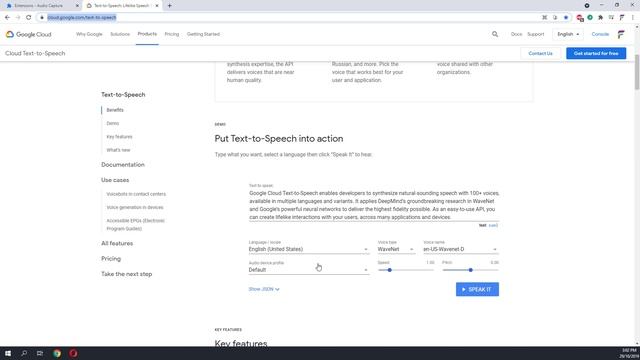The width and height of the screenshot is (640, 360).
Task: Click the green circular extension icon
Action: pyautogui.click(x=590, y=18)
